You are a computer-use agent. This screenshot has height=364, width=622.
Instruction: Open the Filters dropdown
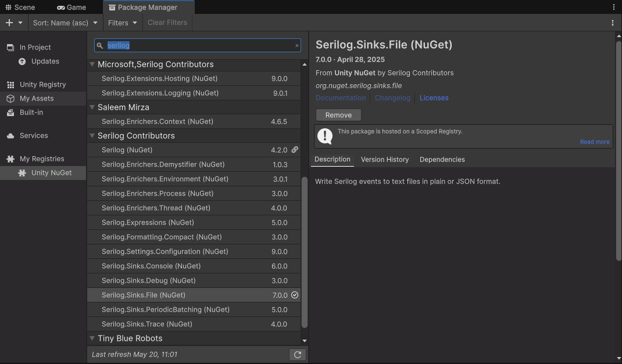point(122,23)
